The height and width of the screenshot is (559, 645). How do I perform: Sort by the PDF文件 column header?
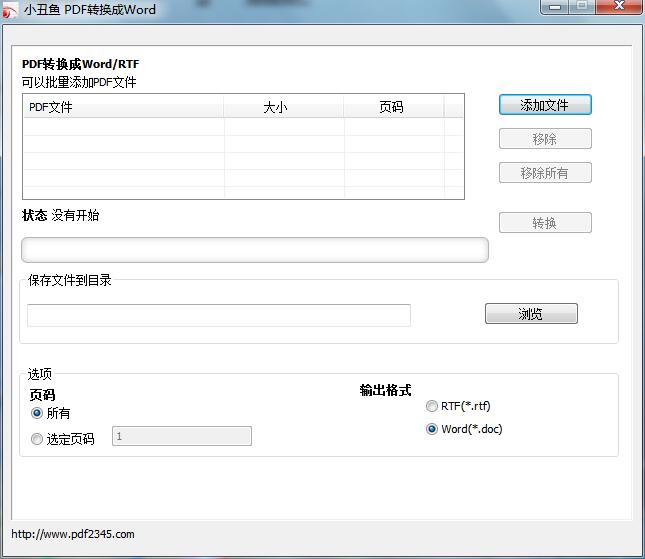pyautogui.click(x=123, y=107)
